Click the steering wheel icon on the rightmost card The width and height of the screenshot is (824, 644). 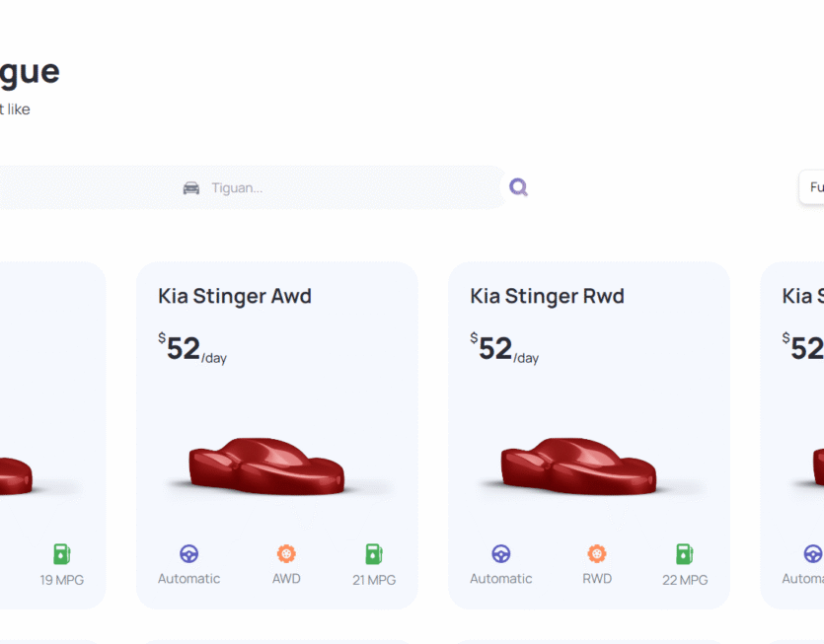[813, 554]
